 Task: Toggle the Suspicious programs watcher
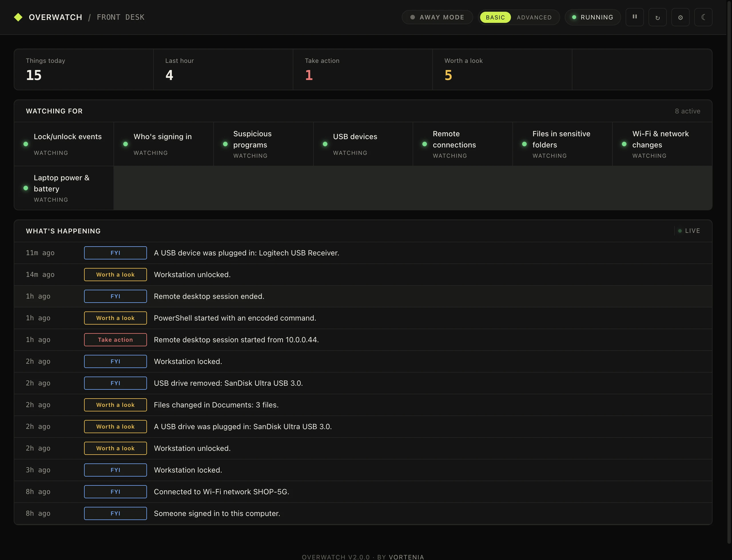[x=263, y=144]
